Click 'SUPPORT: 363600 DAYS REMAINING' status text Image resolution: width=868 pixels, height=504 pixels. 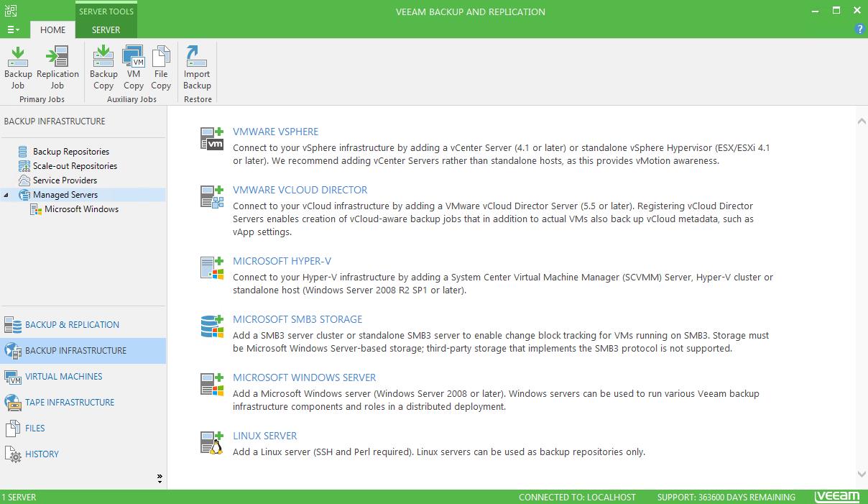tap(726, 498)
